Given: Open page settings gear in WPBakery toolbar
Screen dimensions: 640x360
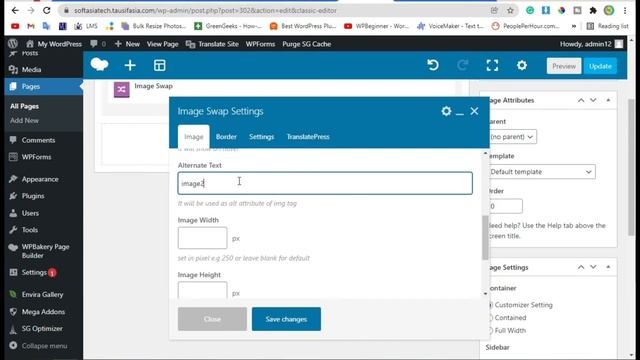Looking at the screenshot, I should [522, 65].
